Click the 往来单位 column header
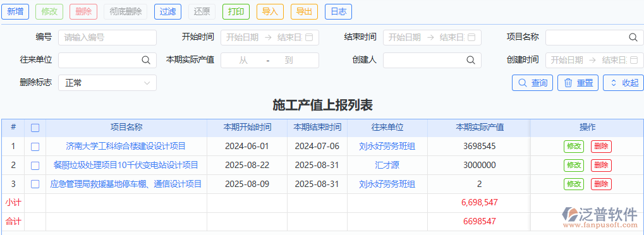The width and height of the screenshot is (644, 235). click(387, 128)
